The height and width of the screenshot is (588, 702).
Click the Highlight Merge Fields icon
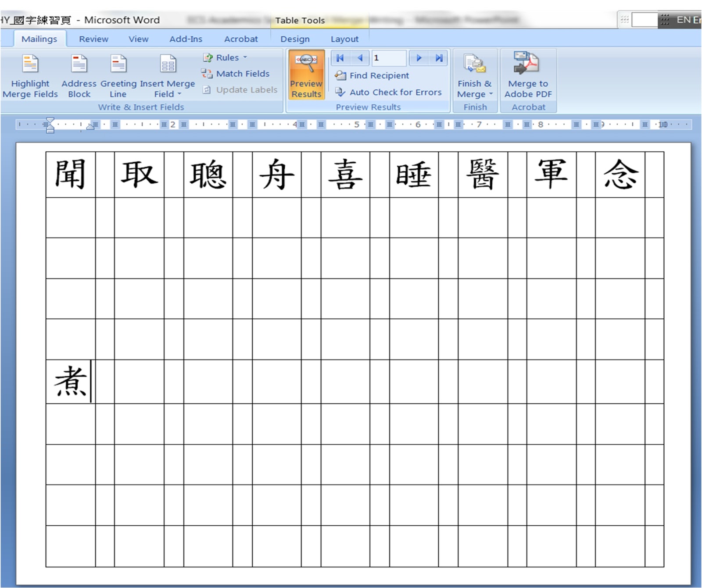coord(30,64)
